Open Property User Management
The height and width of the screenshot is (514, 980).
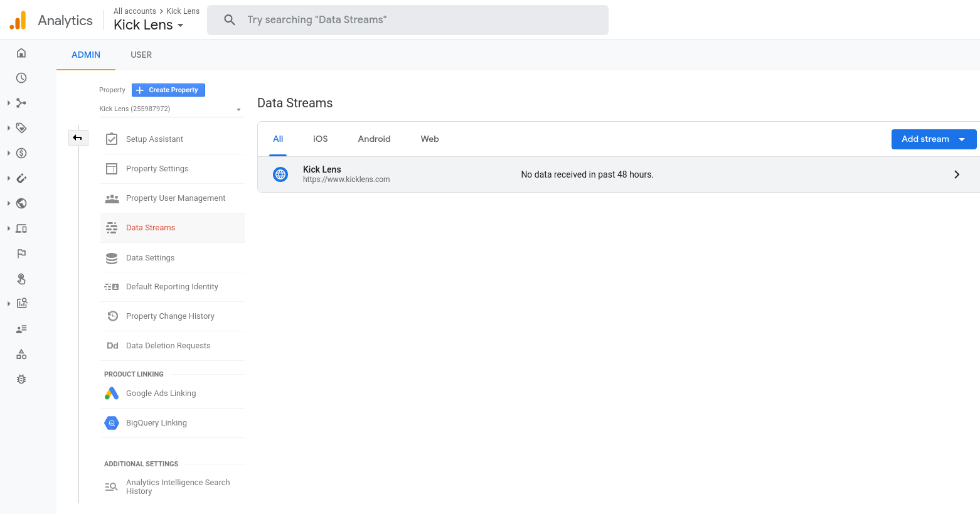tap(176, 198)
